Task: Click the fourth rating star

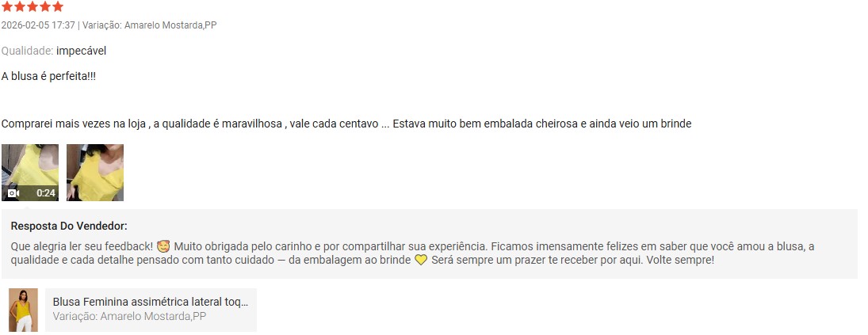Action: click(x=45, y=6)
